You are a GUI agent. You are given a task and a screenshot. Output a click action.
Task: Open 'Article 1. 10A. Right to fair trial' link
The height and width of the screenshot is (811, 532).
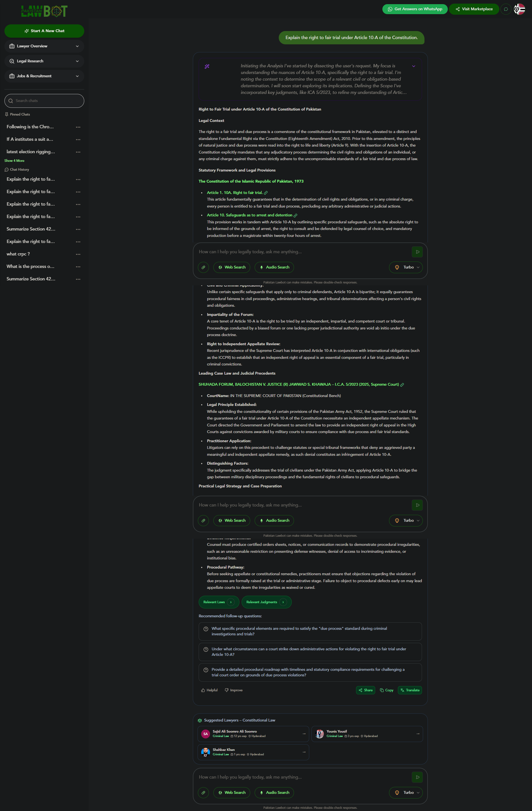point(235,193)
